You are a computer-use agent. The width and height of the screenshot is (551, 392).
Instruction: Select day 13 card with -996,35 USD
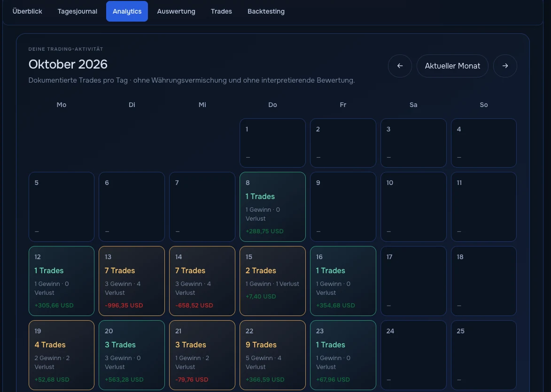point(132,281)
